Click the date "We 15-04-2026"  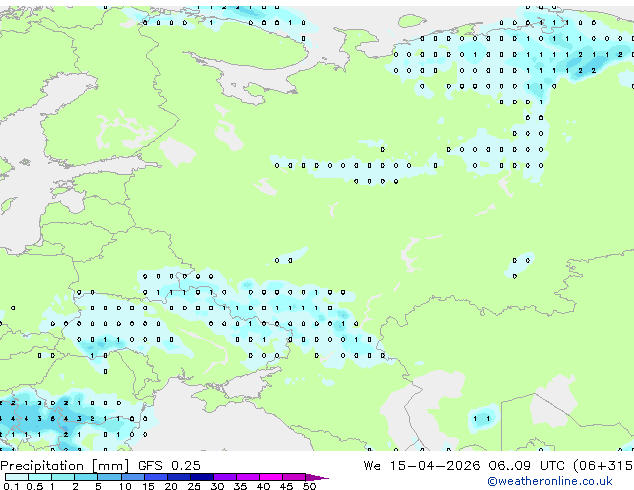pyautogui.click(x=422, y=465)
